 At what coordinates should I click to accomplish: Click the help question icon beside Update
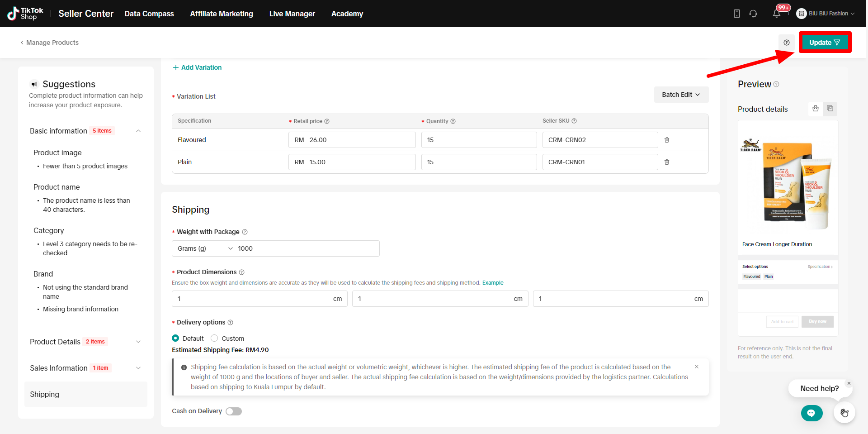point(786,43)
